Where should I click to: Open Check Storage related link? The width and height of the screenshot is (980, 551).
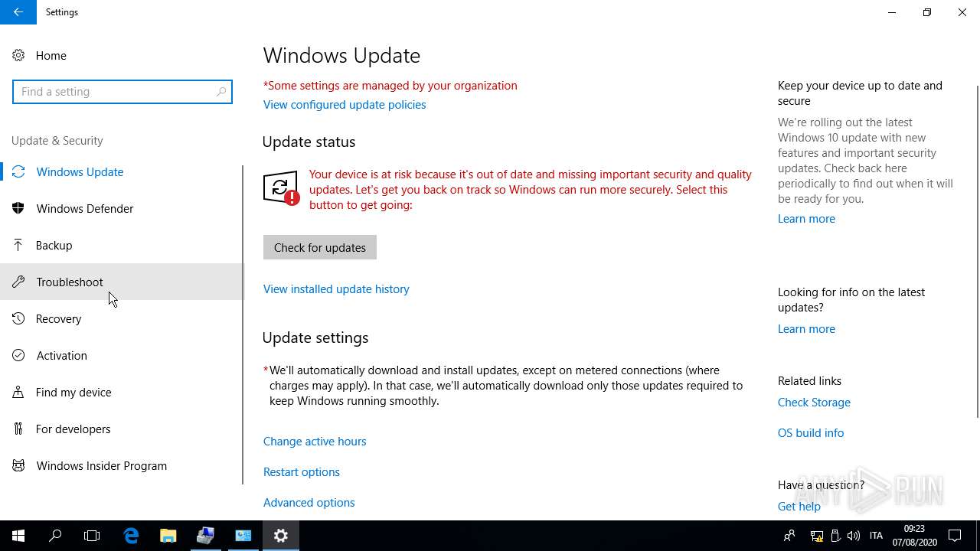point(814,403)
